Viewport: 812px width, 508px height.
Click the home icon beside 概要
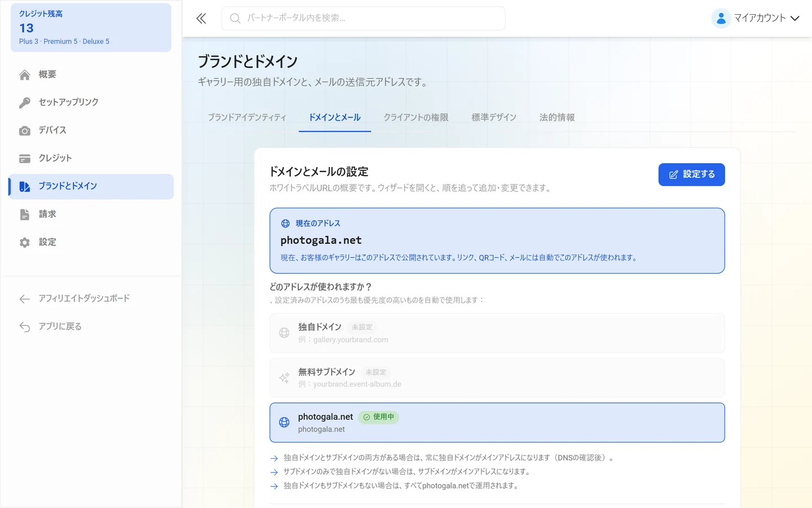pos(25,75)
